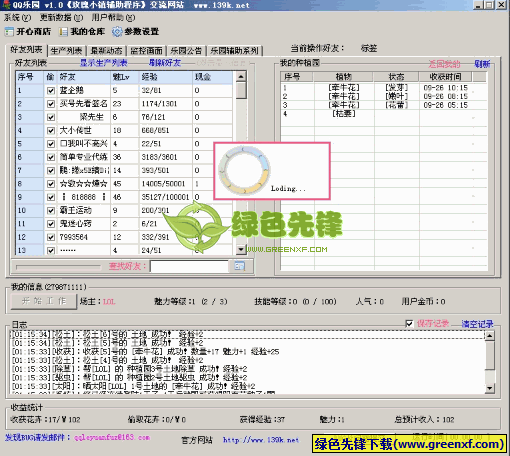Sort friend list by 好友 column header
This screenshot has height=456, width=510.
click(84, 77)
